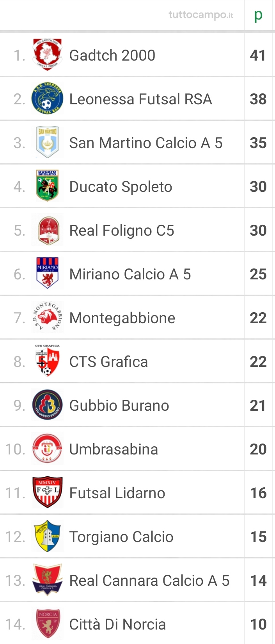Select the Montegabbione lion logo
The image size is (275, 644).
point(47,317)
